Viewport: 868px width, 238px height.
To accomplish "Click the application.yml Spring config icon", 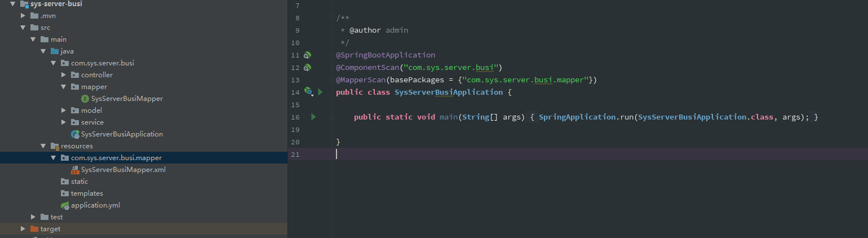I will click(65, 205).
